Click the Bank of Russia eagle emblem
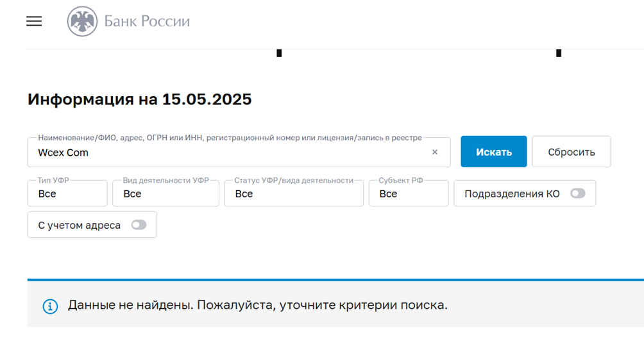This screenshot has width=644, height=364. [82, 22]
